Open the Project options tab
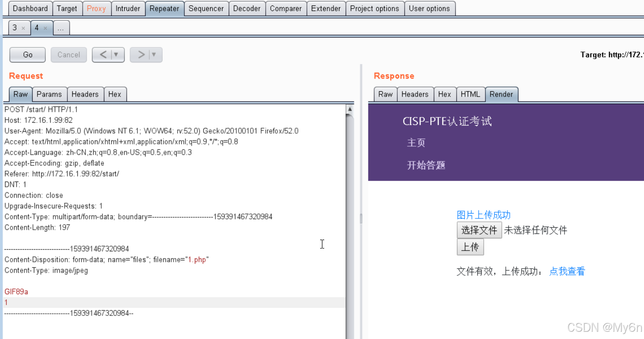 coord(375,9)
